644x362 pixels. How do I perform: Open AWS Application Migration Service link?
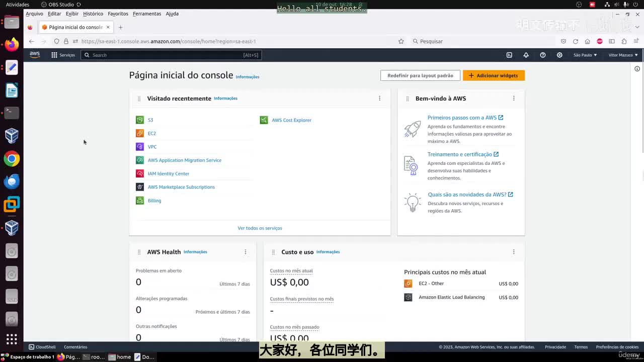[x=185, y=160]
